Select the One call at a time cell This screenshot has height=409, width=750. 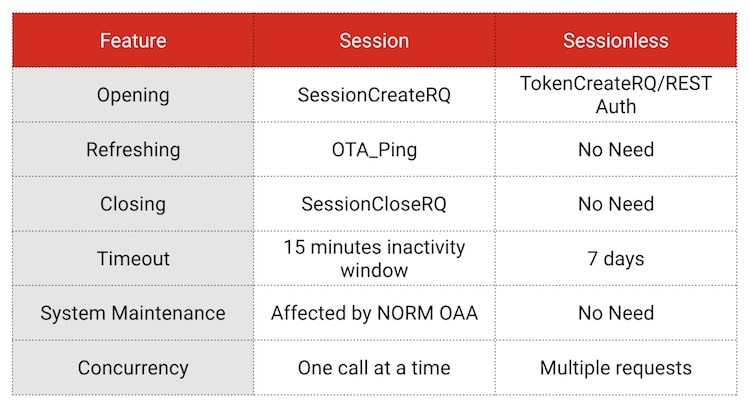click(x=374, y=368)
